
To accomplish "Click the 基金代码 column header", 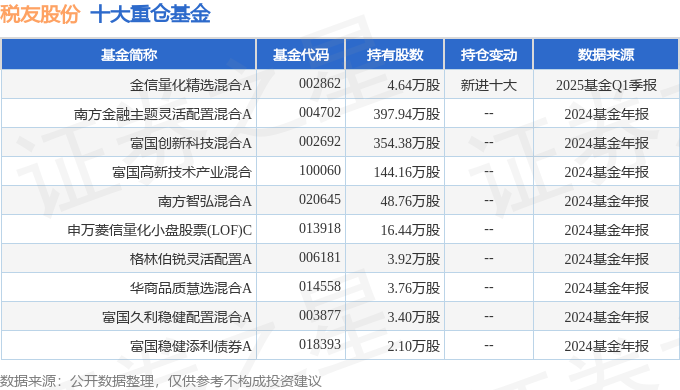I will pyautogui.click(x=301, y=55).
